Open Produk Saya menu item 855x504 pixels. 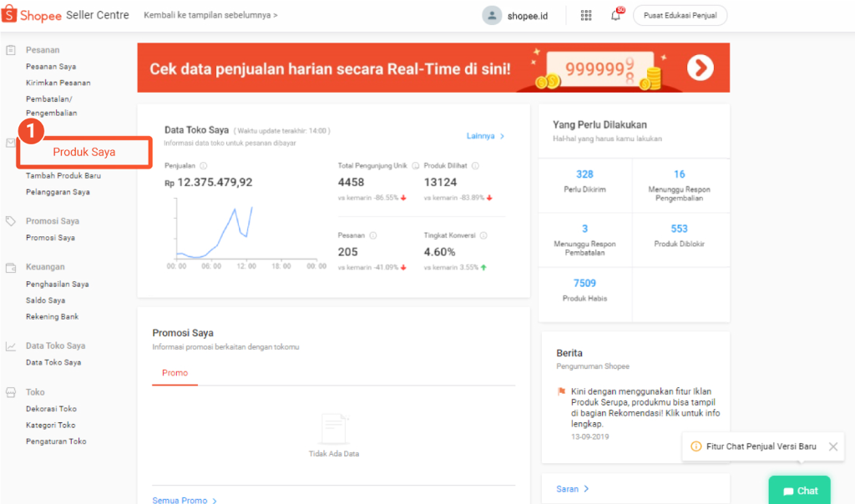coord(84,152)
